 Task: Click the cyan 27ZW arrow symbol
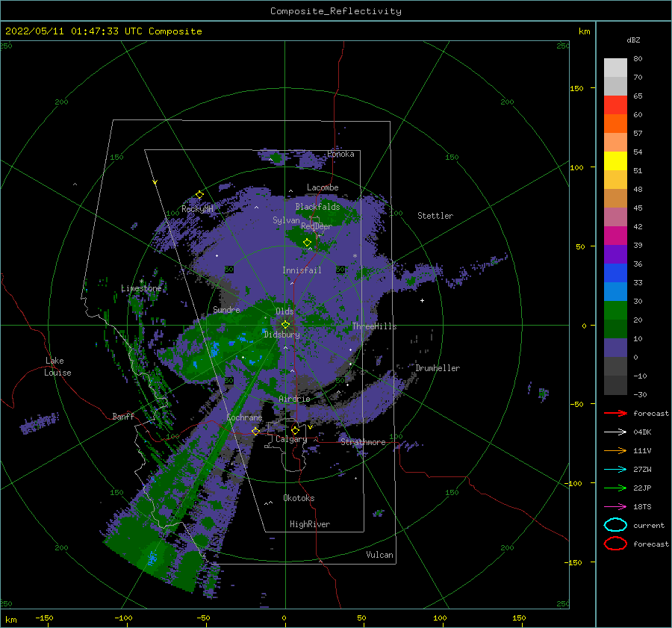click(x=615, y=470)
